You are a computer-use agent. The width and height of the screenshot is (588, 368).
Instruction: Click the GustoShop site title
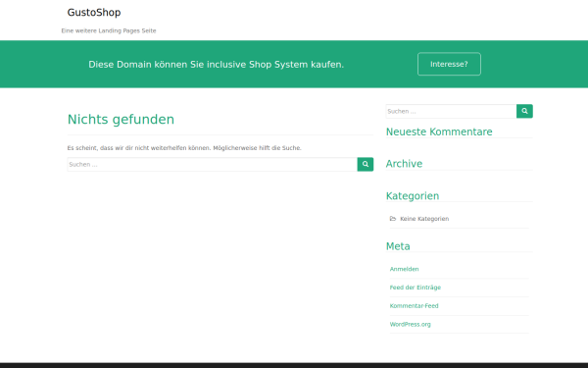tap(94, 13)
